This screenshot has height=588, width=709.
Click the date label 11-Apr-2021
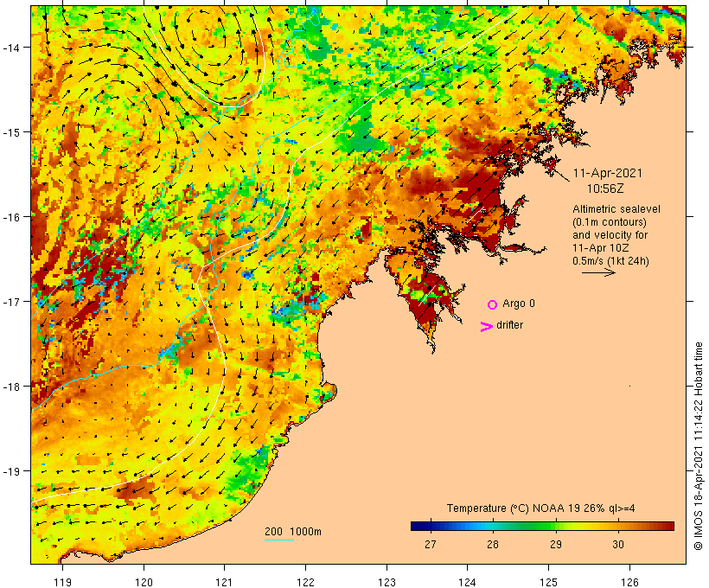(x=608, y=173)
